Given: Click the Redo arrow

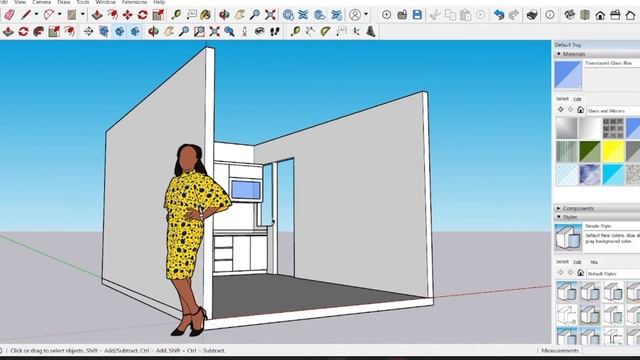Looking at the screenshot, I should [514, 15].
